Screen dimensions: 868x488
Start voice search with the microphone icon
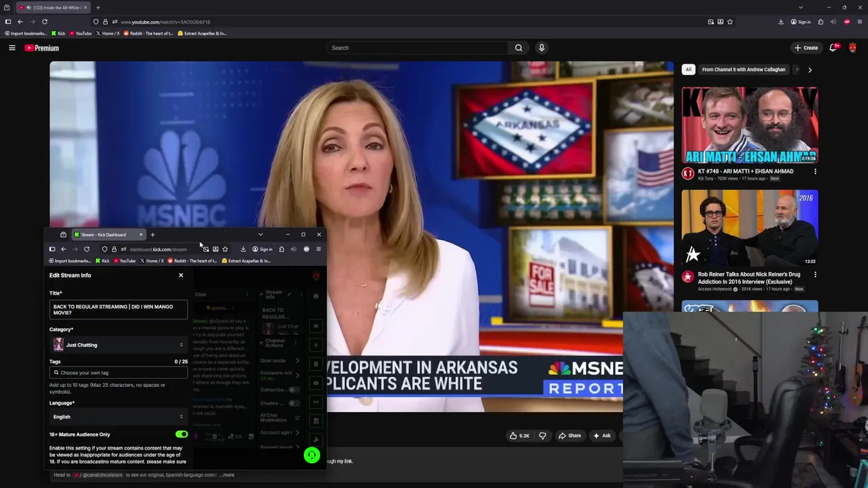click(x=541, y=48)
